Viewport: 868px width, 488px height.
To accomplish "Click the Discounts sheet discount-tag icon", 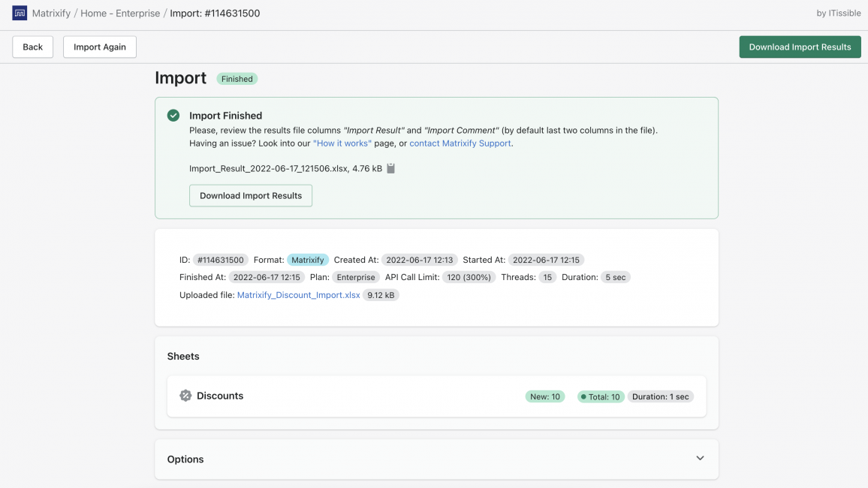I will (x=185, y=396).
